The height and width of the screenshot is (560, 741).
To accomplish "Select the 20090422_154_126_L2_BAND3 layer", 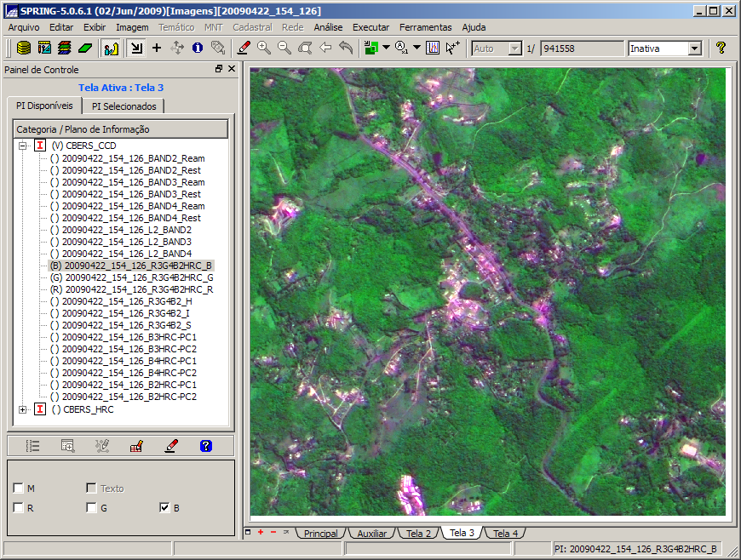I will (x=126, y=242).
